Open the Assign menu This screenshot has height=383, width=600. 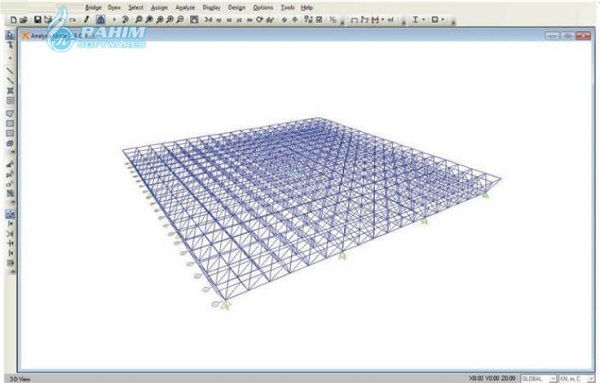coord(159,8)
